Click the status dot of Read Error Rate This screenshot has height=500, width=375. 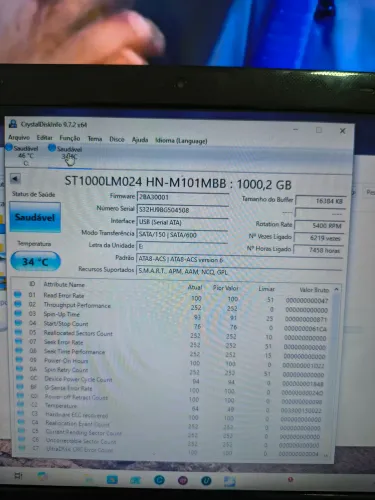(x=18, y=294)
